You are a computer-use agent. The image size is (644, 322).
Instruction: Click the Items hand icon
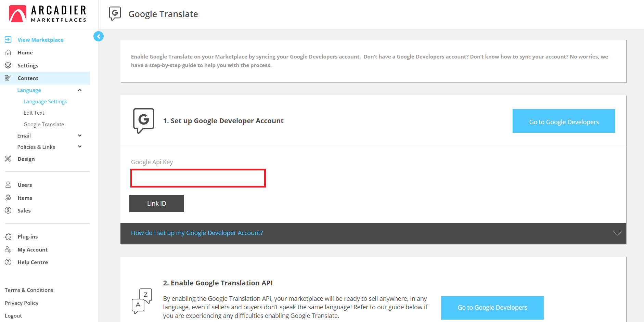click(8, 197)
